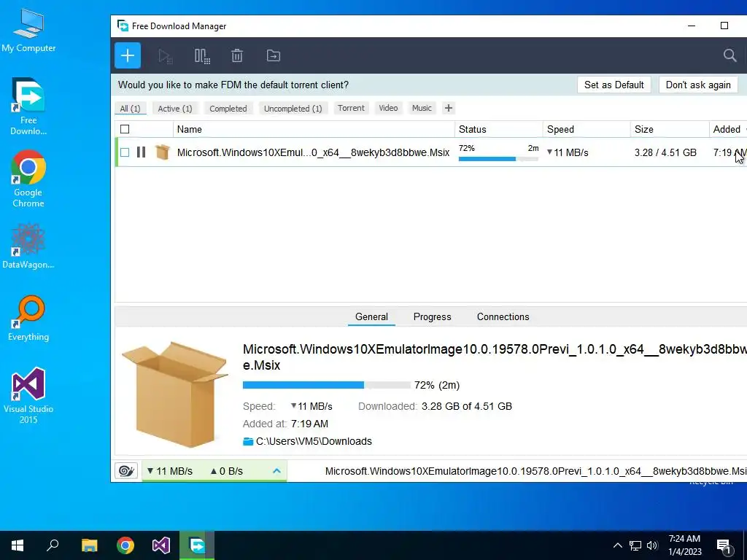This screenshot has width=747, height=560.
Task: Click the large cardboard box thumbnail
Action: pyautogui.click(x=174, y=394)
